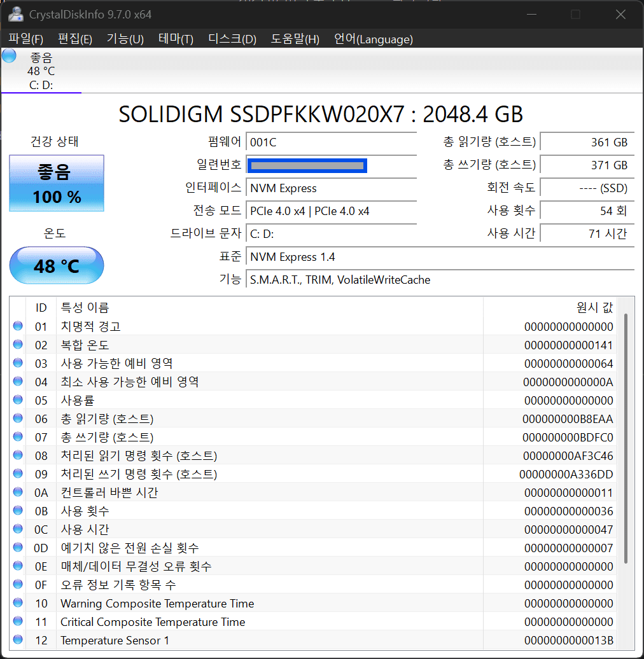Click status orb for attribute 0C 사용 시간
This screenshot has height=659, width=644.
coord(18,529)
